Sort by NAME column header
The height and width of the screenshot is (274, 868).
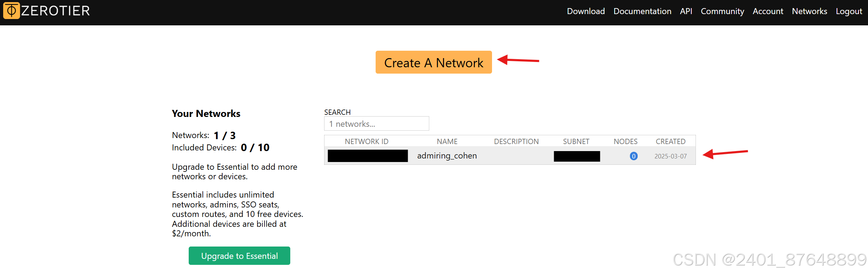coord(447,141)
